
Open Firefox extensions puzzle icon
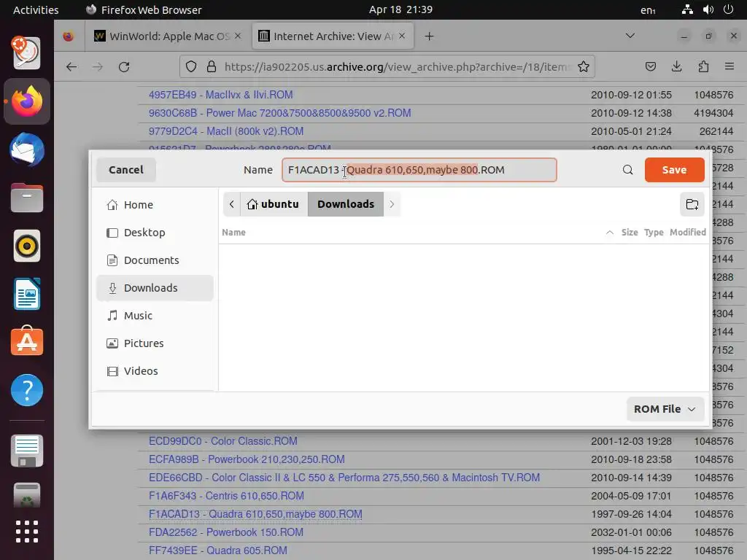pyautogui.click(x=703, y=66)
